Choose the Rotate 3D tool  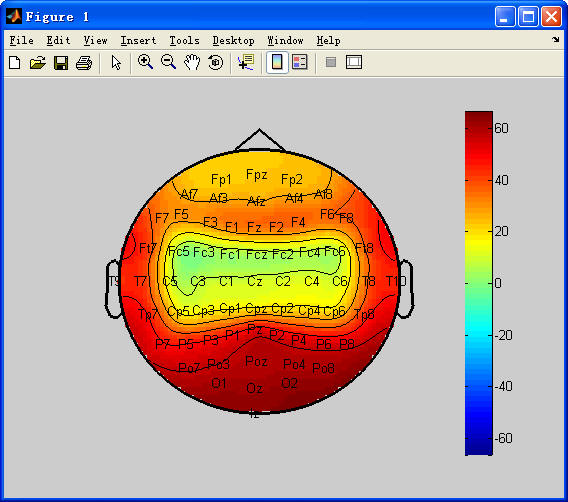coord(216,62)
